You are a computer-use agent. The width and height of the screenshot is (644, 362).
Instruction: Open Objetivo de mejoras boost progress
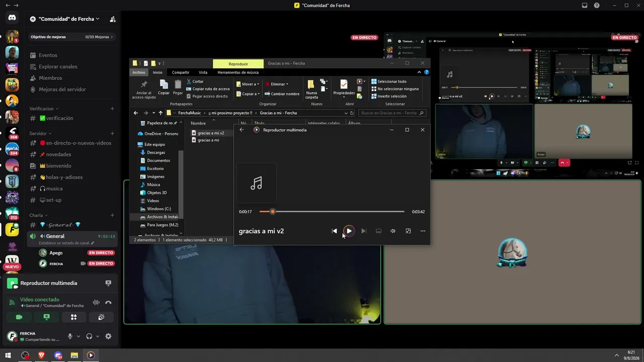(x=72, y=37)
